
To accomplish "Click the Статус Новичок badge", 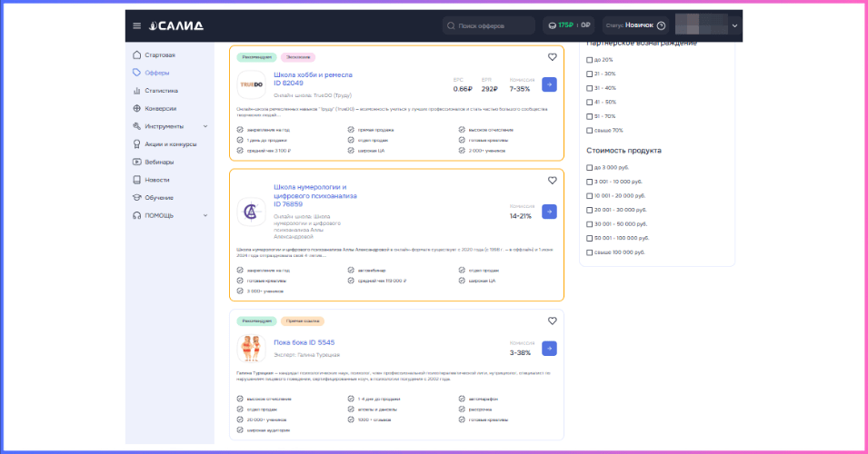I will 635,25.
